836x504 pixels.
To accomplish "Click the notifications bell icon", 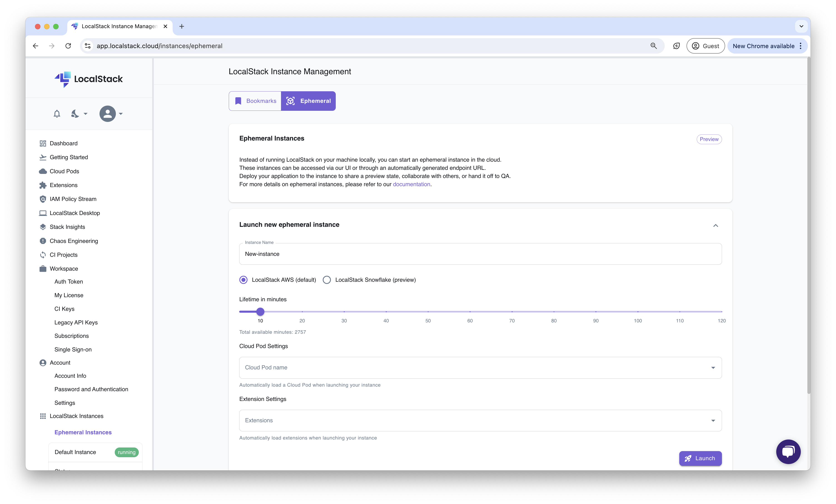I will pos(57,114).
